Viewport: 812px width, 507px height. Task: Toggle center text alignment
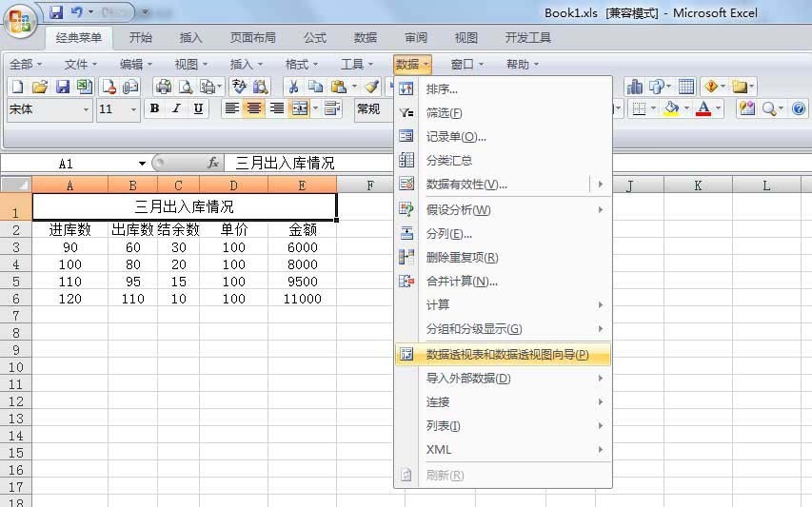pyautogui.click(x=254, y=108)
